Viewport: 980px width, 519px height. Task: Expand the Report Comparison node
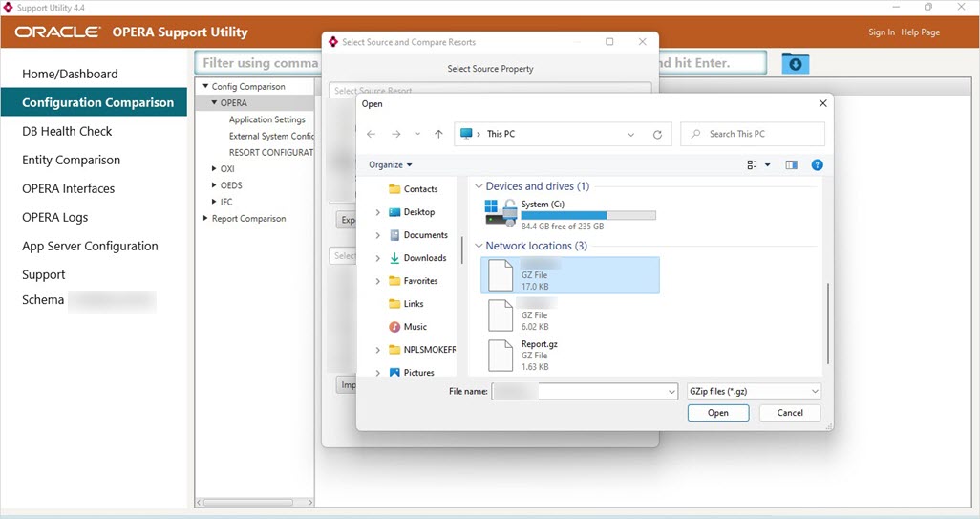tap(205, 218)
